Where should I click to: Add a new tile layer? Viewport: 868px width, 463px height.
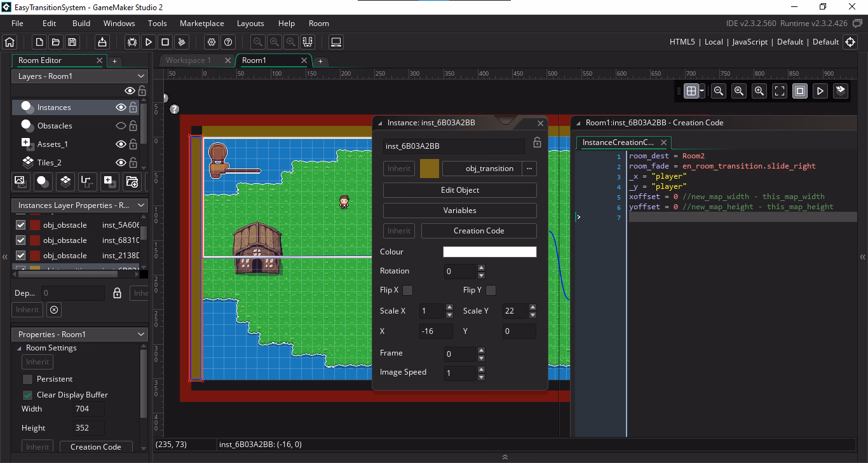pyautogui.click(x=65, y=182)
